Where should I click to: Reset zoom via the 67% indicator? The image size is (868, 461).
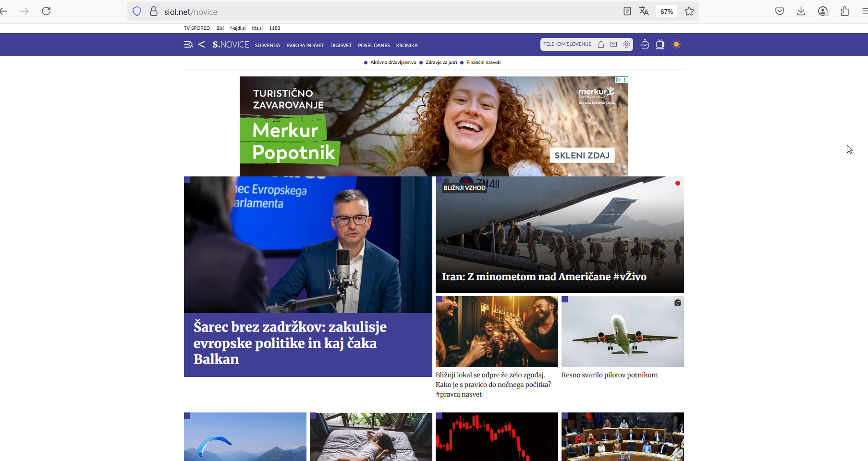coord(666,12)
